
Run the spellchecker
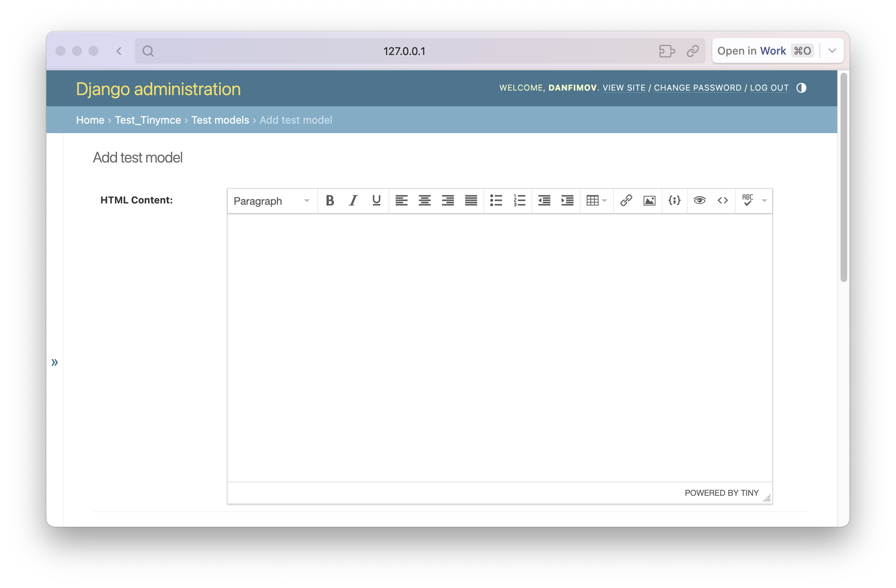click(x=747, y=201)
